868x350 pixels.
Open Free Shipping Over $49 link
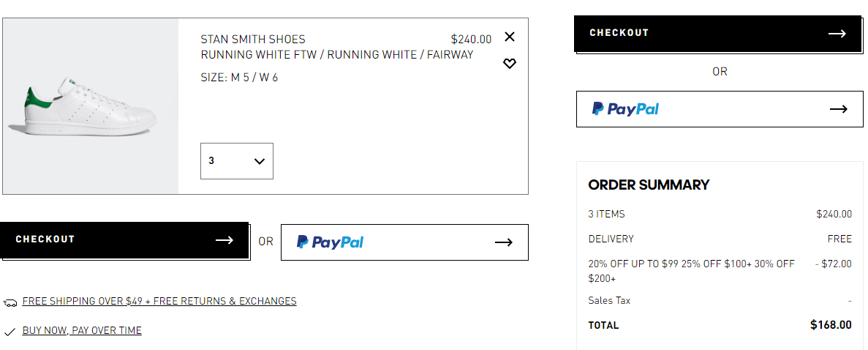coord(159,301)
